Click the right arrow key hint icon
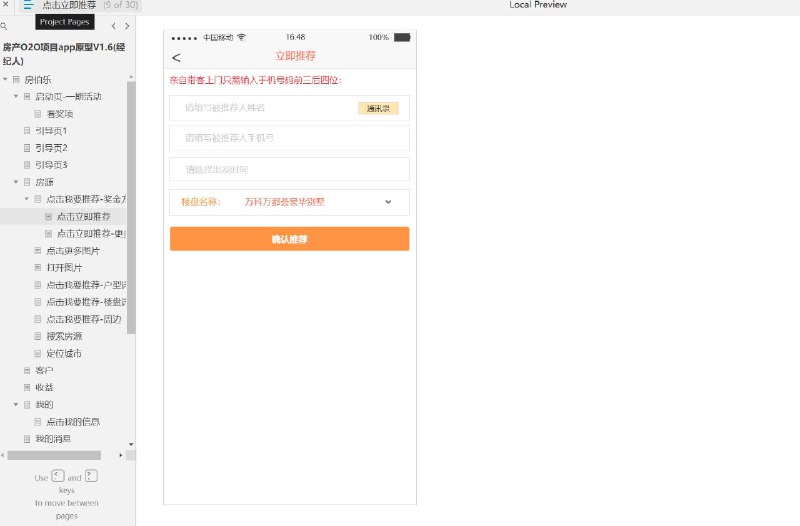The height and width of the screenshot is (526, 800). click(x=91, y=476)
